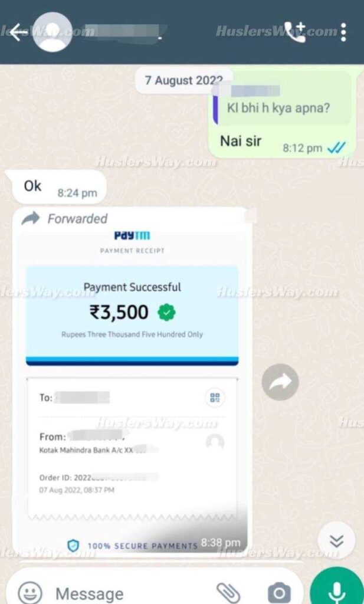Tap the QR code icon in receipt

pyautogui.click(x=215, y=398)
